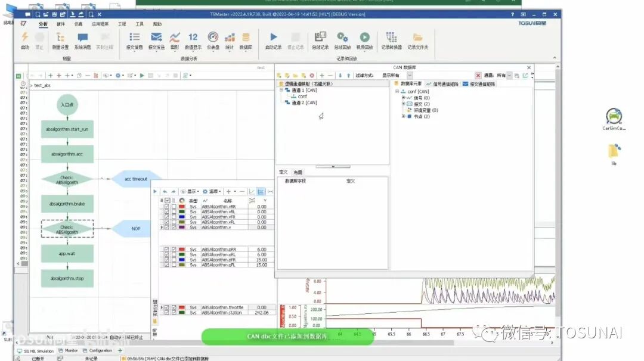Toggle first checkbox of ABSAlgorithm.pFR row
644x361 pixels.
tap(167, 260)
